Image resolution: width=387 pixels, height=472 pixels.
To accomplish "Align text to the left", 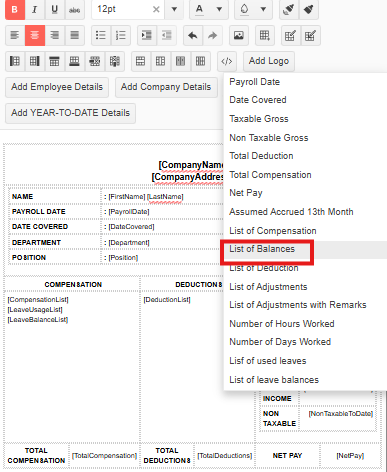I will 15,35.
